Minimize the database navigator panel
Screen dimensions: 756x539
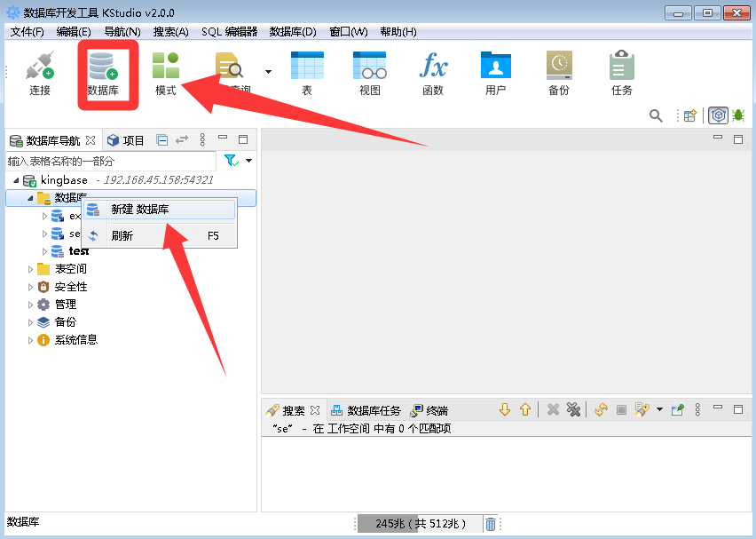[x=223, y=138]
